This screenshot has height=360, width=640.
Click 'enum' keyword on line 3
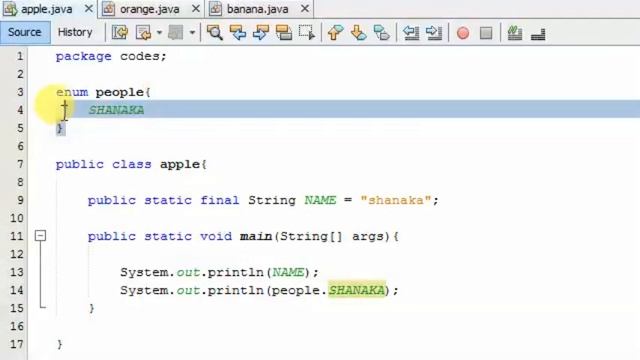pyautogui.click(x=72, y=92)
